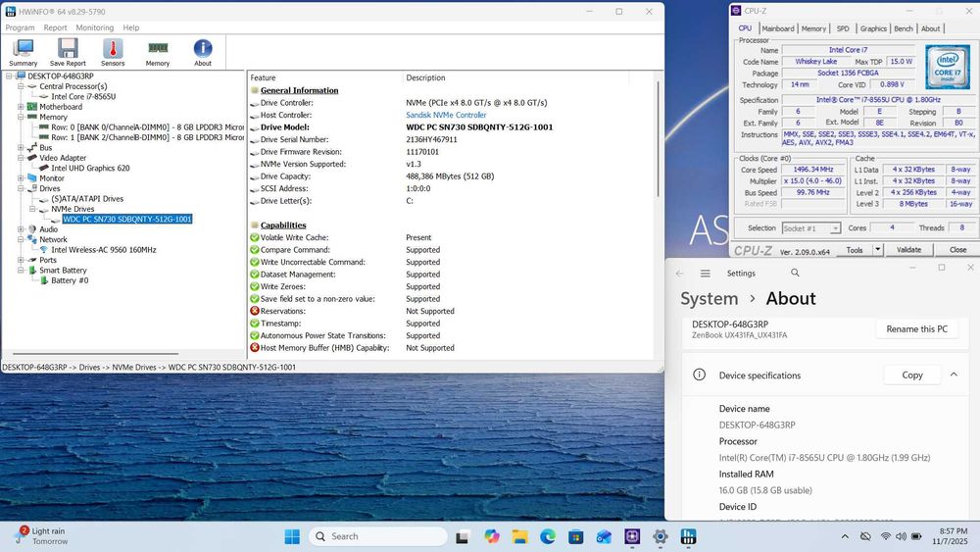
Task: Expand the Monitor tree node
Action: coord(21,178)
